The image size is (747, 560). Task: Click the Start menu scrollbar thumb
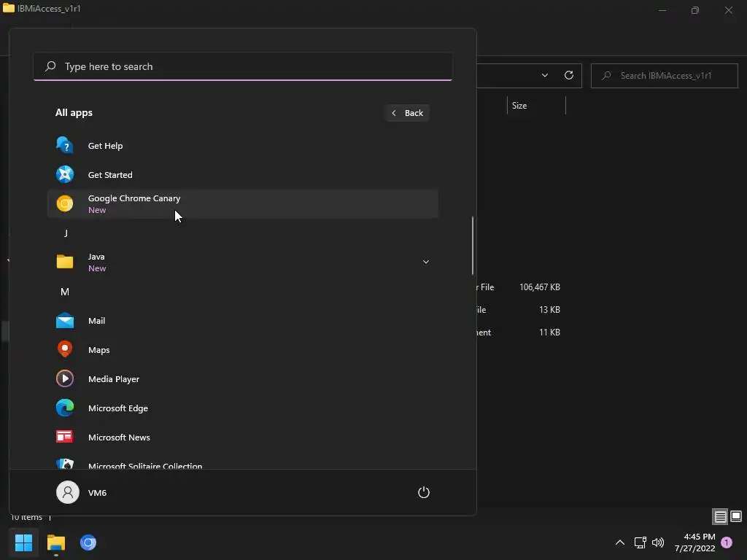tap(473, 245)
